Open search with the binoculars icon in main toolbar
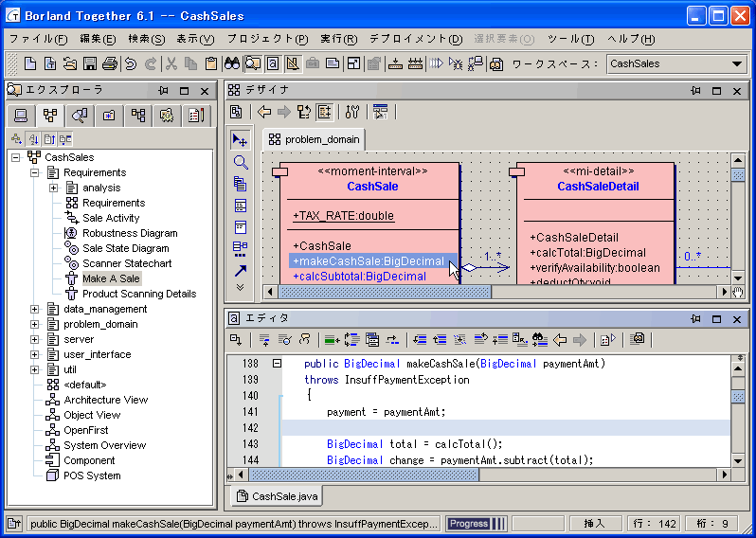Image resolution: width=756 pixels, height=538 pixels. point(232,63)
